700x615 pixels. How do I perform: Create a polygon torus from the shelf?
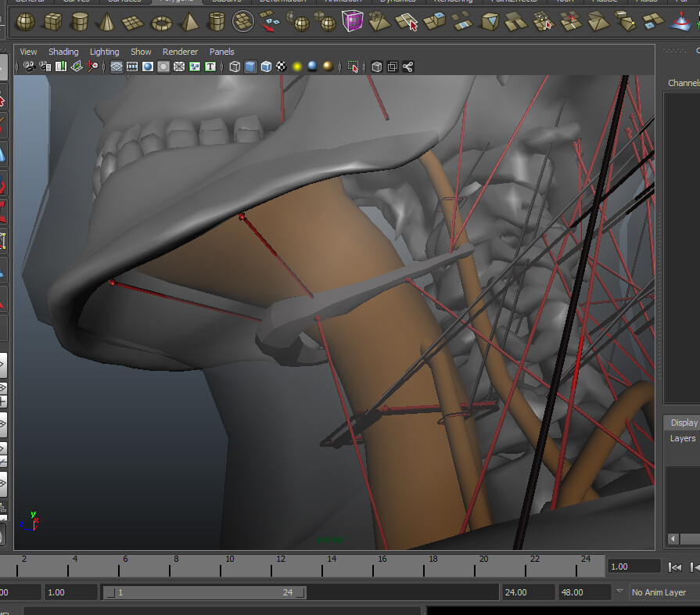coord(162,22)
